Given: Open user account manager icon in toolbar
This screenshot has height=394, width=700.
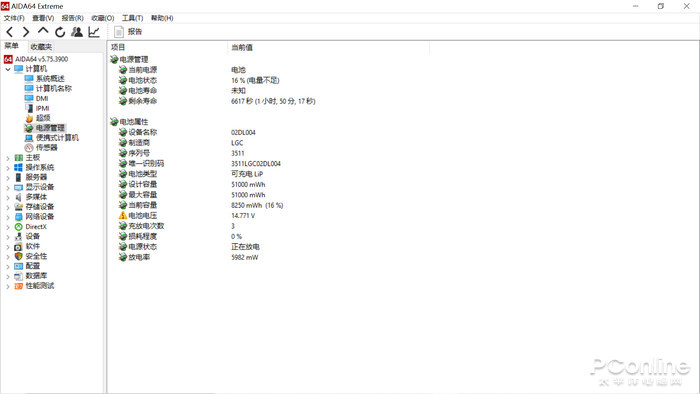Looking at the screenshot, I should pyautogui.click(x=77, y=32).
